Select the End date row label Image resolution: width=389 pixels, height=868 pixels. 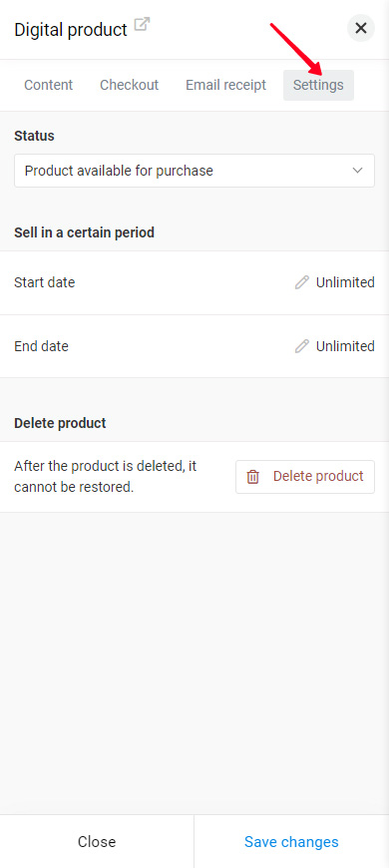(41, 346)
